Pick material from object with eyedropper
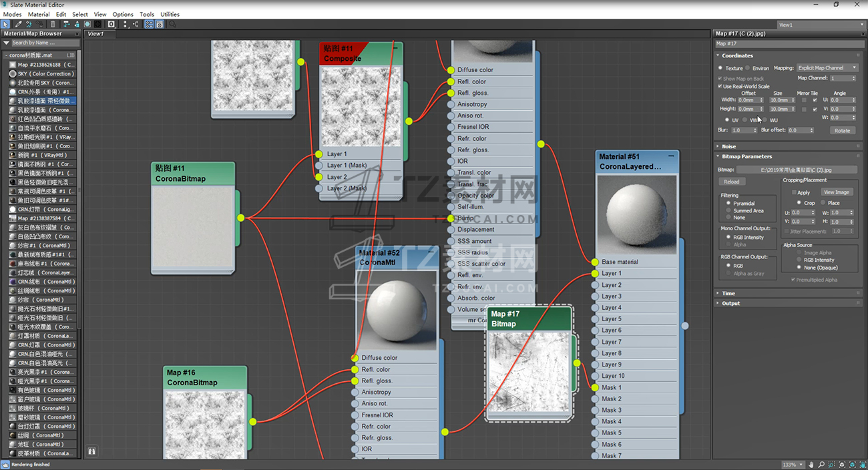The height and width of the screenshot is (470, 868). (x=19, y=24)
